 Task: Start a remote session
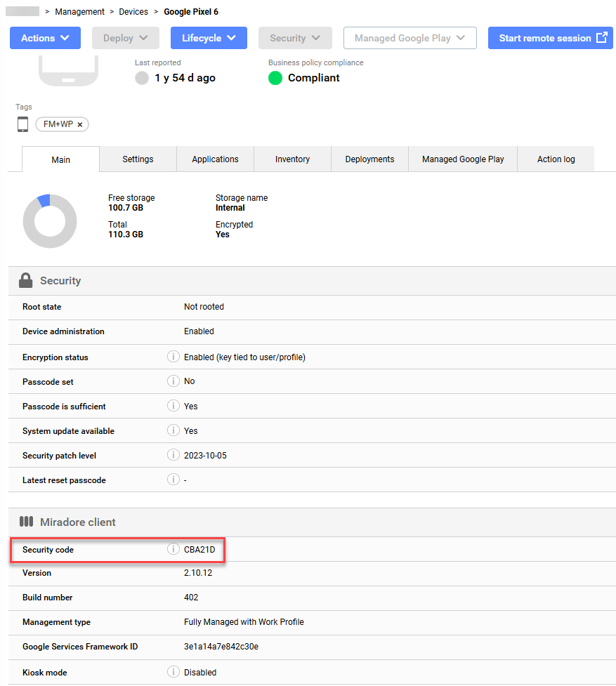pos(550,38)
